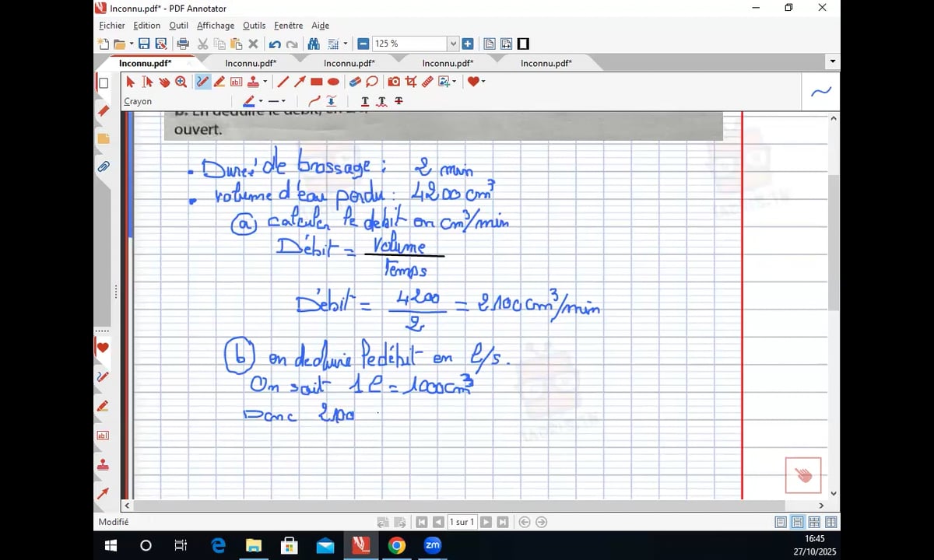Zoom in with the plus button
The width and height of the screenshot is (934, 560).
pos(467,44)
